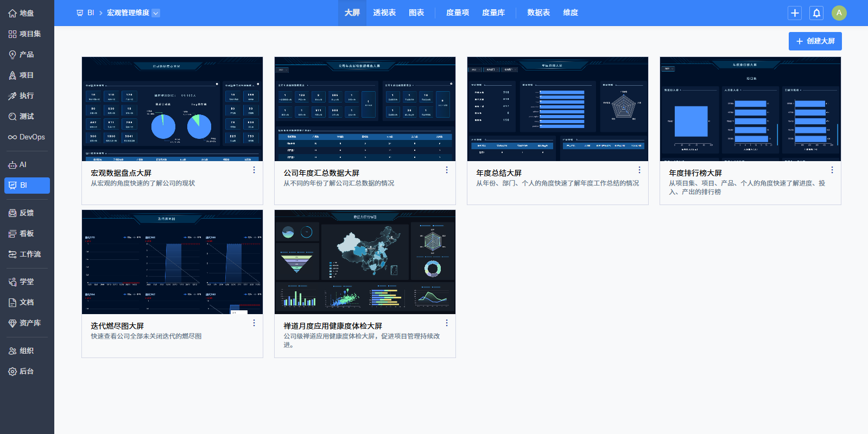The image size is (868, 434).
Task: Open more options for 年度排行榜大屏 card
Action: 832,170
